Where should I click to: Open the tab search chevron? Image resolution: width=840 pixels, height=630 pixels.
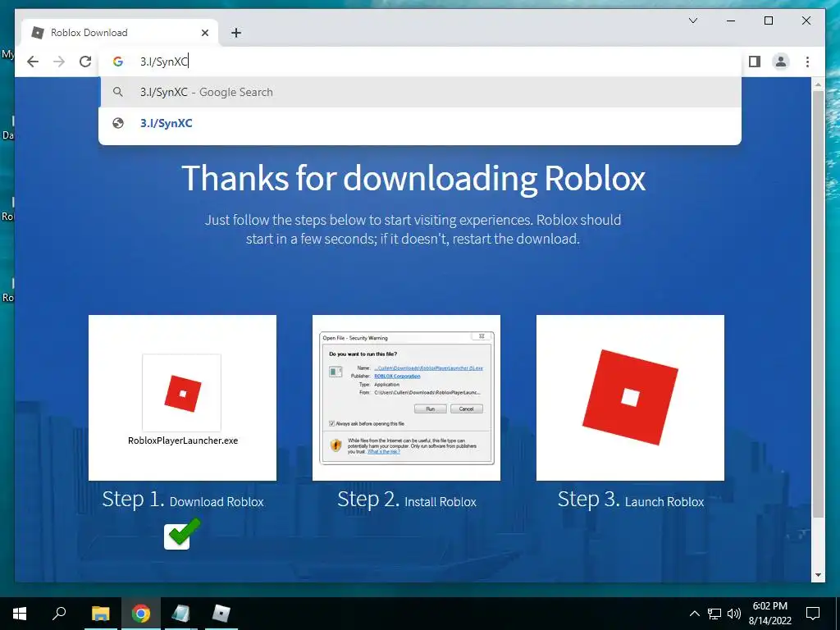click(x=692, y=21)
